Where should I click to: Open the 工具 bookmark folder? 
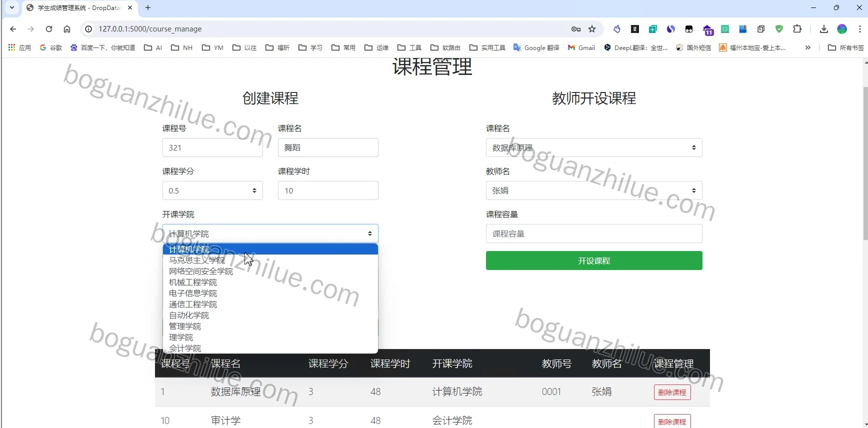point(409,47)
